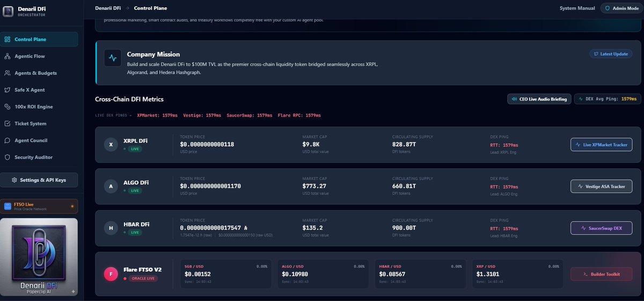The width and height of the screenshot is (644, 301).
Task: Click the Agent Council chat icon
Action: click(8, 140)
